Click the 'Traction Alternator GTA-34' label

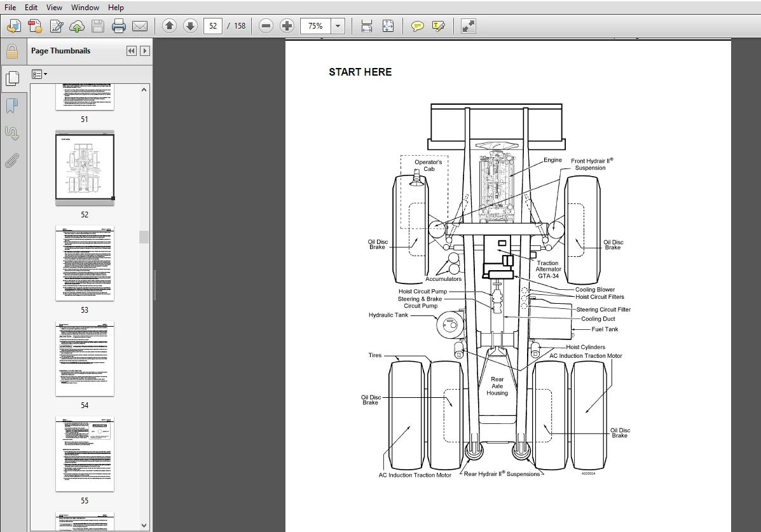click(x=548, y=269)
